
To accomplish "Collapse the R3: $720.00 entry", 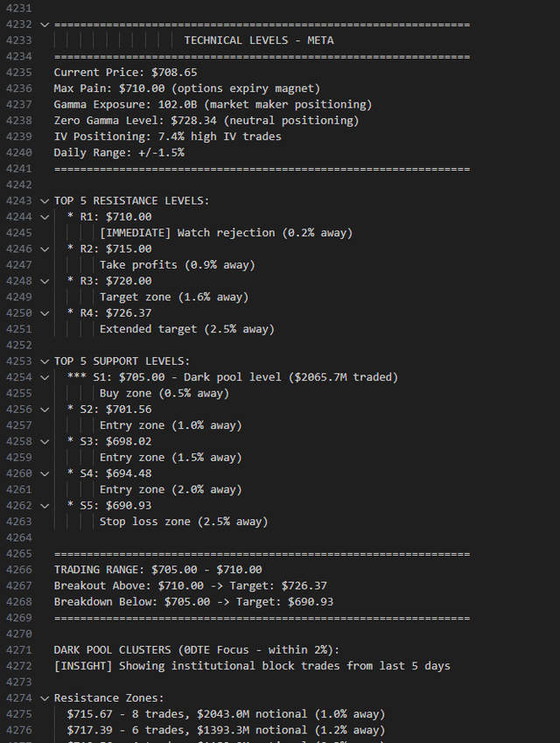I will click(45, 281).
